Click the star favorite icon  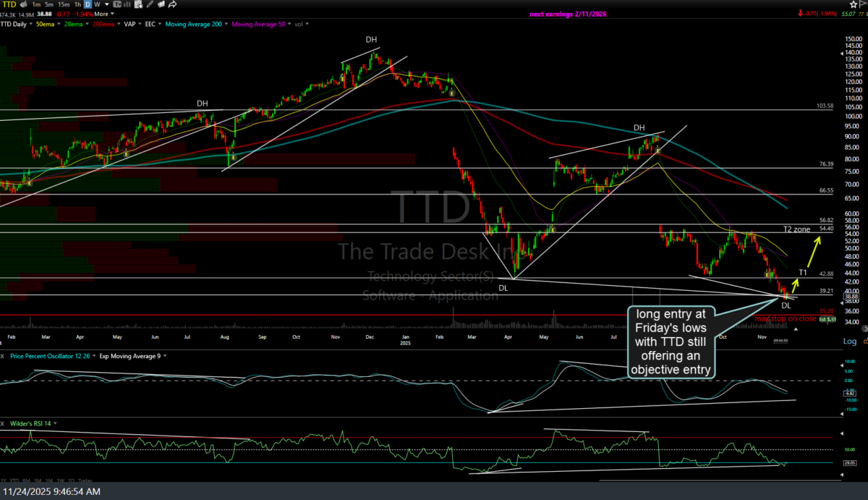pyautogui.click(x=853, y=4)
